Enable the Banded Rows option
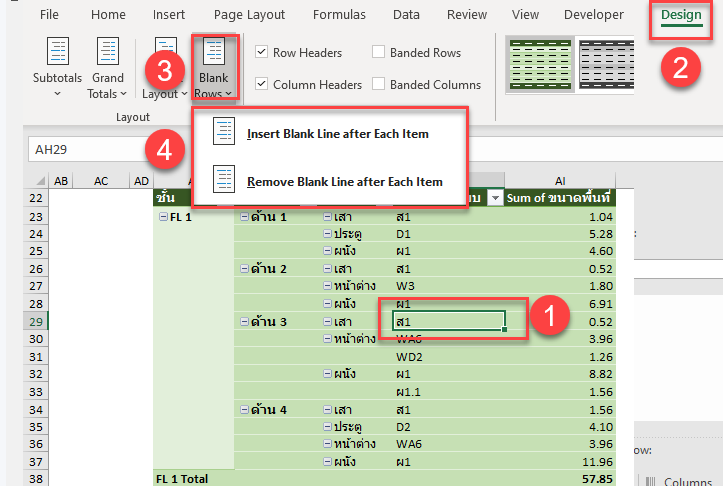This screenshot has width=723, height=486. (379, 53)
